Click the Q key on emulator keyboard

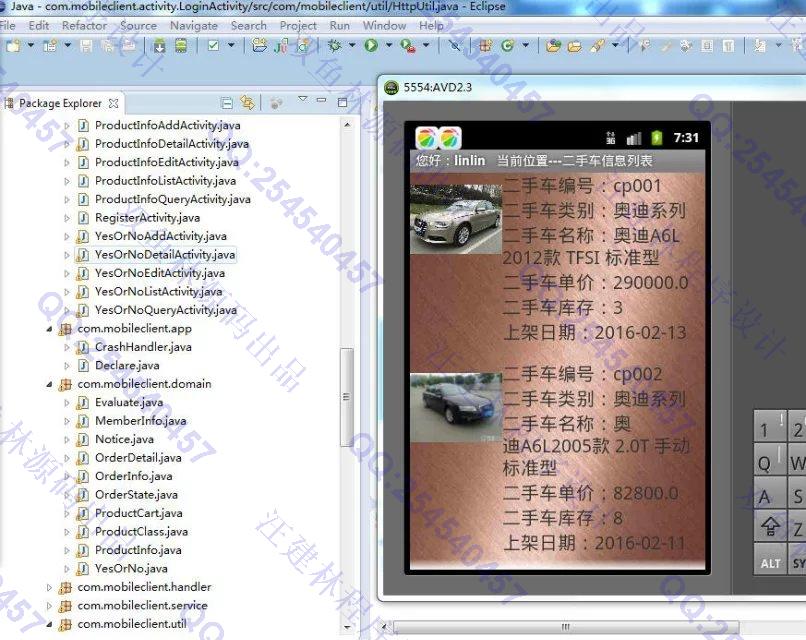(x=770, y=462)
